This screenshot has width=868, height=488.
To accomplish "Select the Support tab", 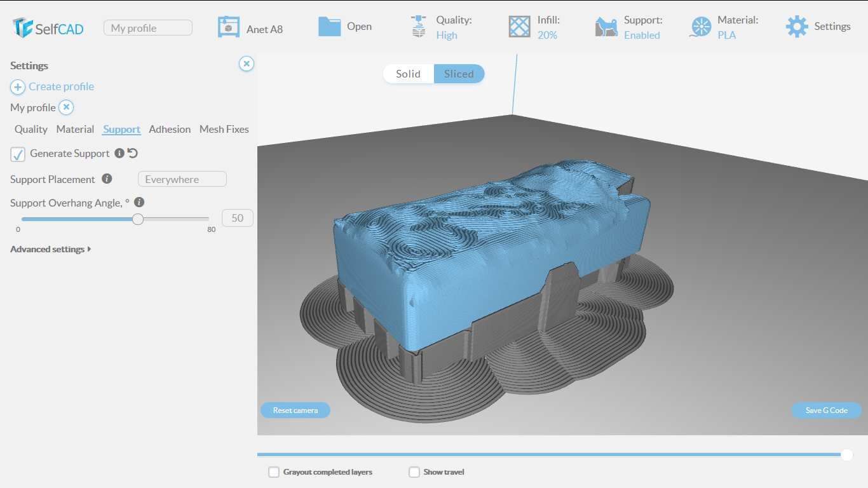I will pos(121,129).
